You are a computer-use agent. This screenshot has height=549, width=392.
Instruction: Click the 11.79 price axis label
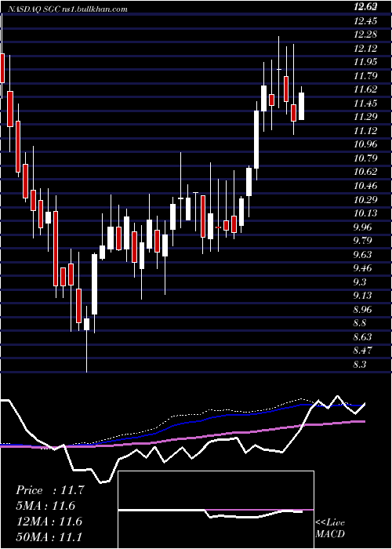[365, 76]
